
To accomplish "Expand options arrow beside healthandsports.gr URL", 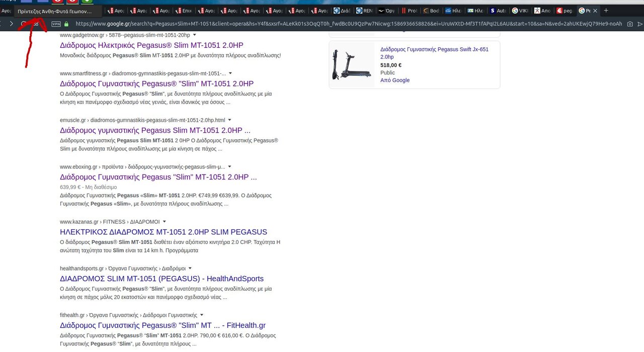I will (190, 269).
